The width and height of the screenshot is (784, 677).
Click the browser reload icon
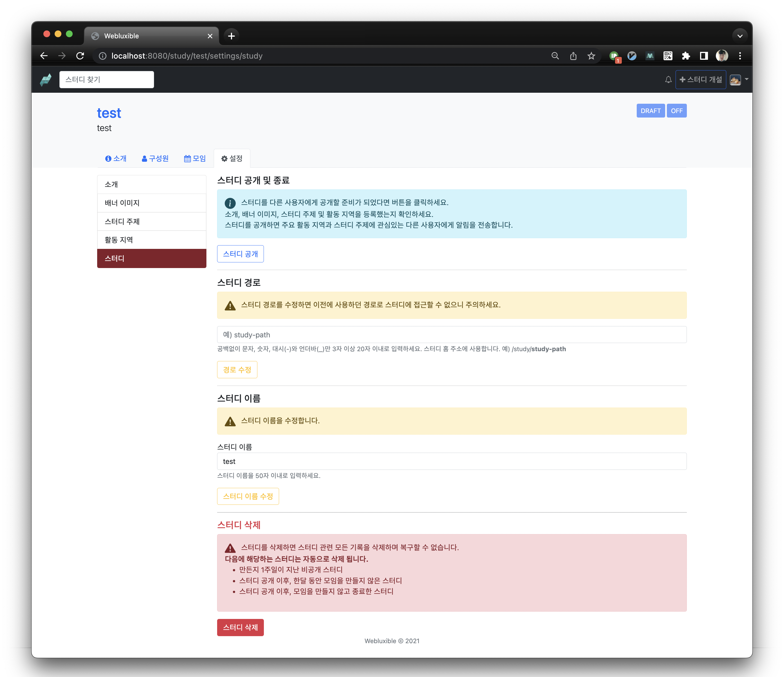point(80,56)
